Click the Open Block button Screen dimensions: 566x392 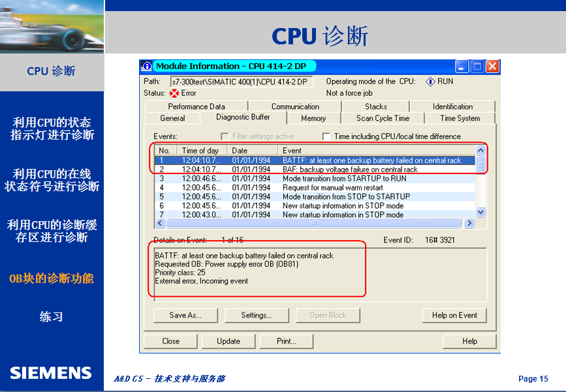pyautogui.click(x=328, y=315)
